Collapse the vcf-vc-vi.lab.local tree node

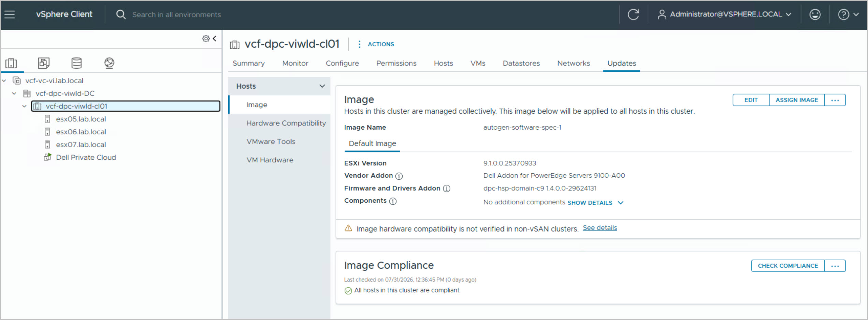(x=4, y=81)
